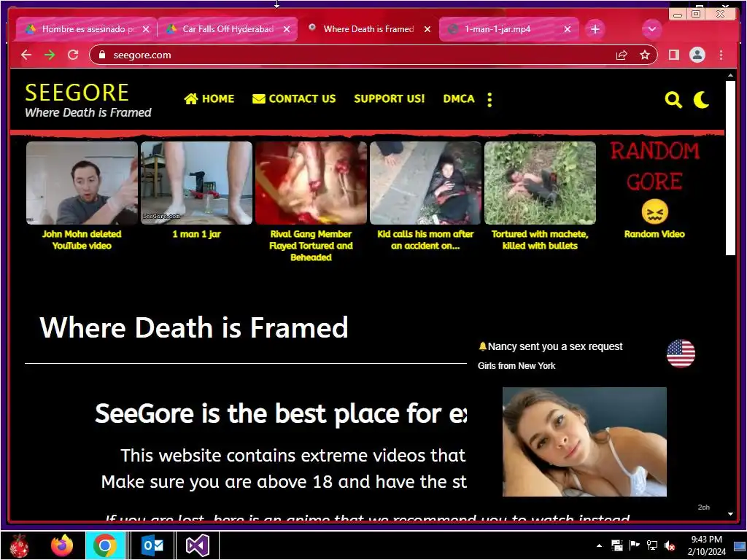
Task: Open the Action Center flag icon
Action: (x=634, y=545)
